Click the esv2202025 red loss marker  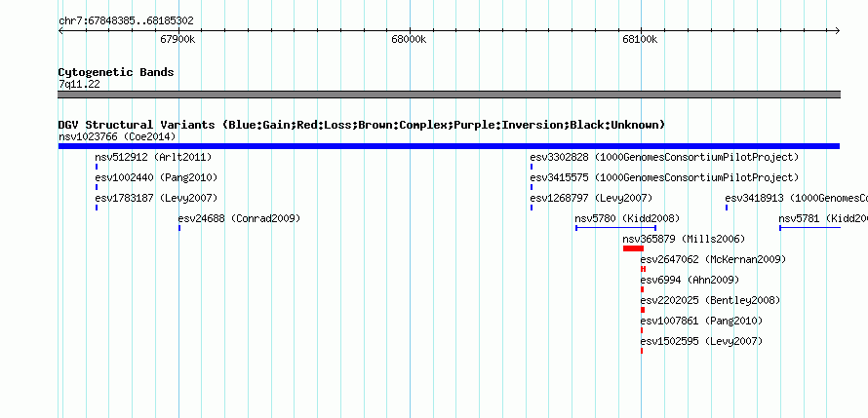643,310
